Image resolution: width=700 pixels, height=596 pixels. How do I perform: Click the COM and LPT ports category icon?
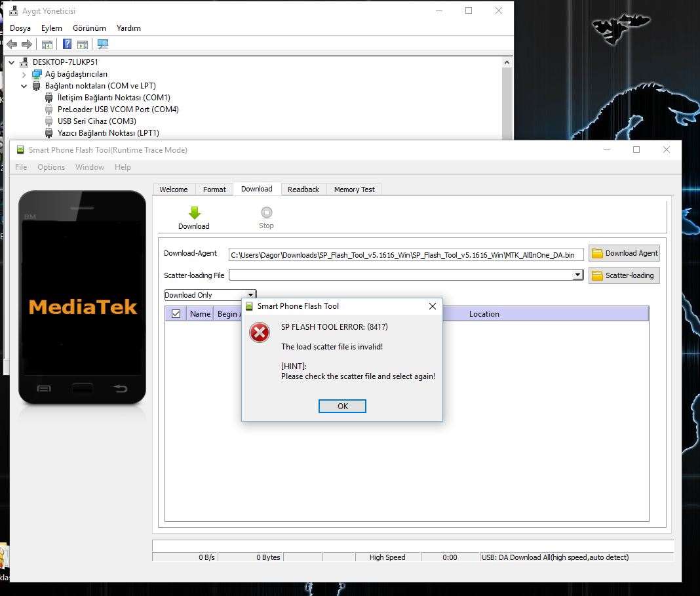[x=37, y=86]
